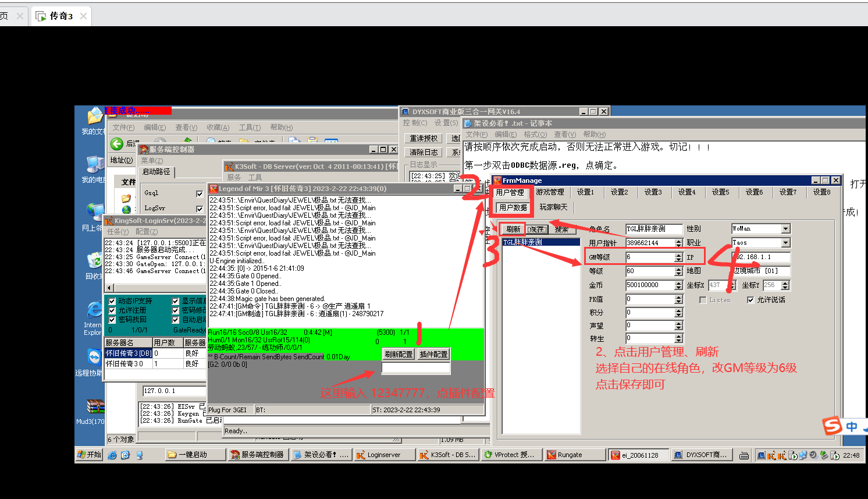Screen dimensions: 868x499
Task: Click the 转生 spinner arrows
Action: tap(678, 338)
